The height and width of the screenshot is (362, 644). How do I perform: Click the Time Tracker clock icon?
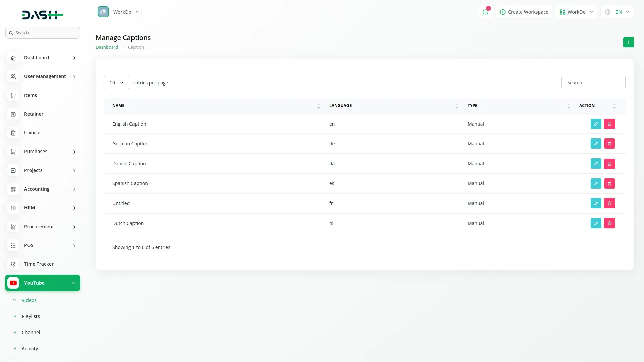pyautogui.click(x=13, y=264)
